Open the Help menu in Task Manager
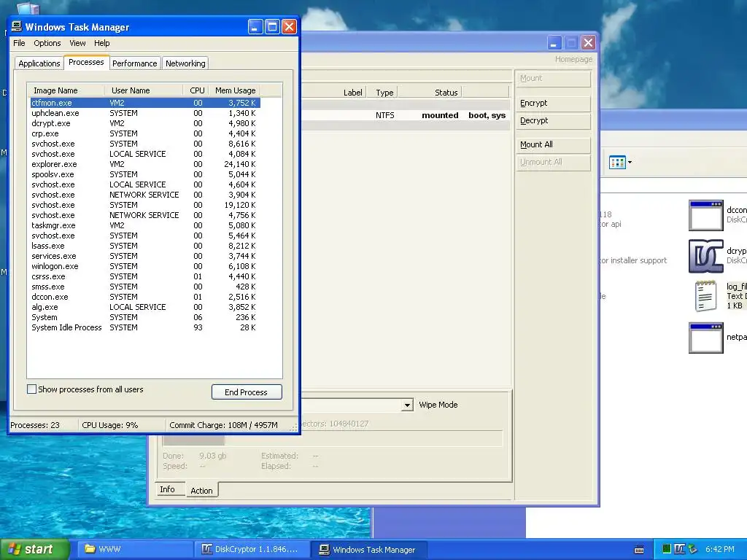Screen dimensions: 747x560 [x=102, y=43]
